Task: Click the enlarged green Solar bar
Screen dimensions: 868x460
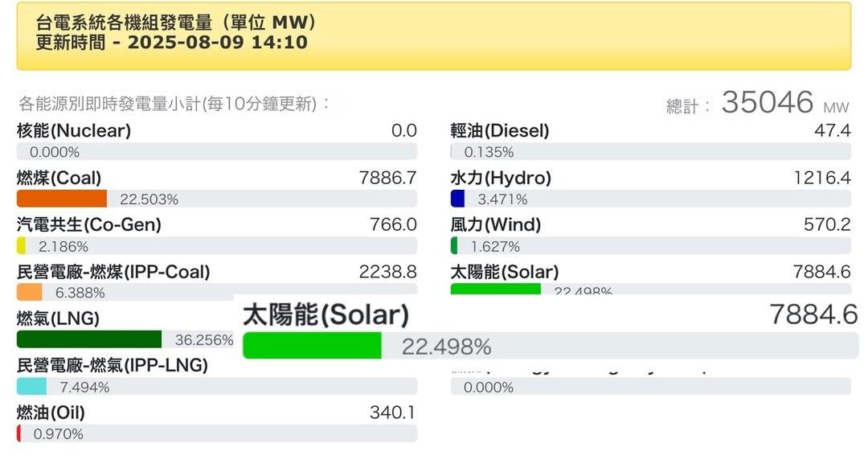Action: 312,346
